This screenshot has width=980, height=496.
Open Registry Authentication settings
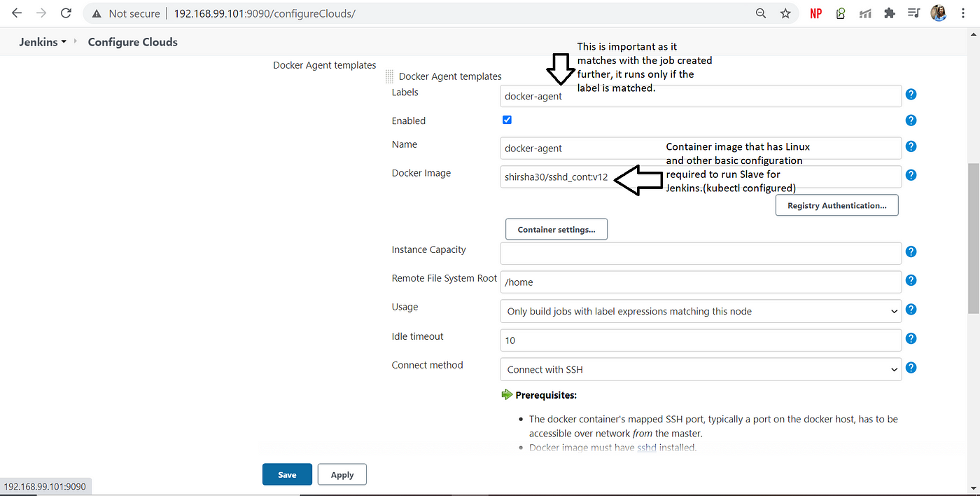tap(837, 205)
